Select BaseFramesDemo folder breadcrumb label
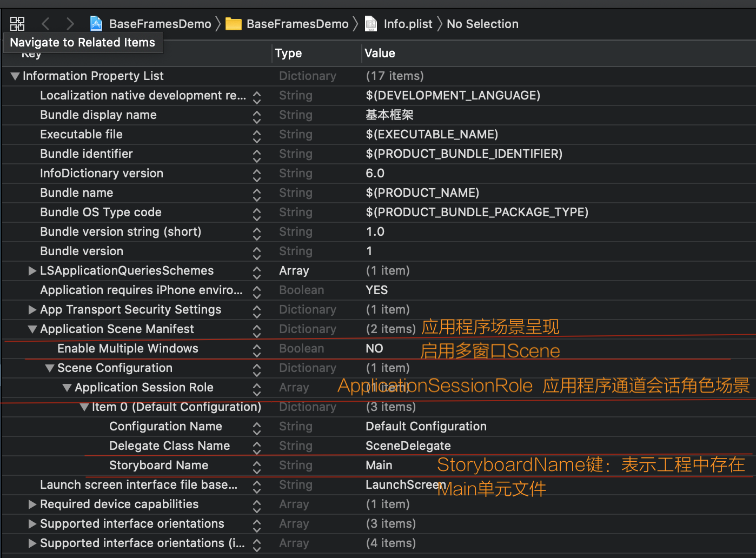The image size is (756, 558). click(x=297, y=24)
